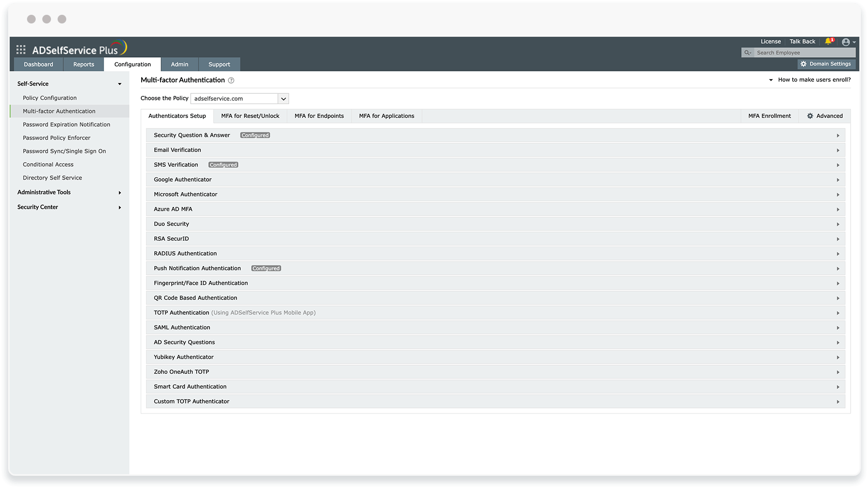Select the Authenticators Setup tab

point(177,116)
